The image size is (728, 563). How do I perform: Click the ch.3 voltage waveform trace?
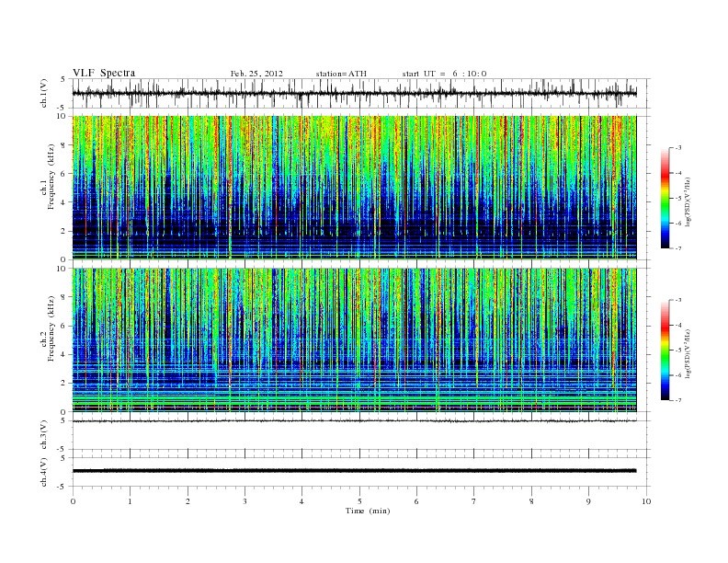pos(354,421)
